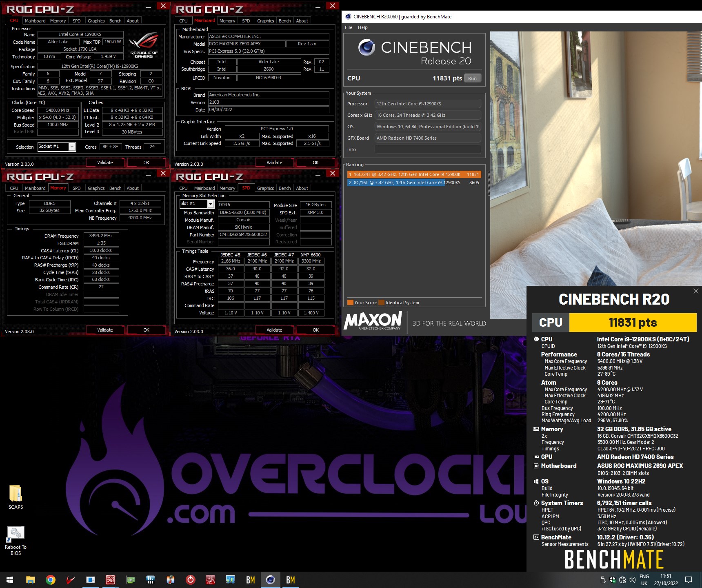The width and height of the screenshot is (702, 588).
Task: Click the BIOS Version 2103 field
Action: pos(268,102)
